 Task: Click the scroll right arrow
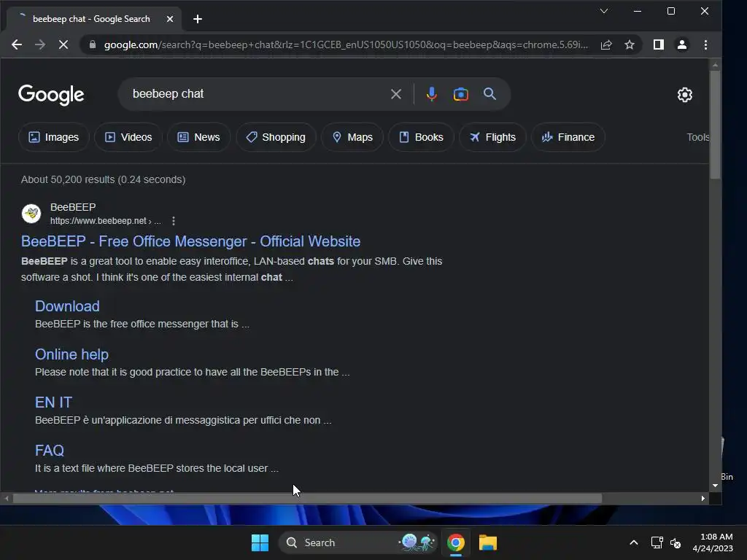click(x=703, y=499)
